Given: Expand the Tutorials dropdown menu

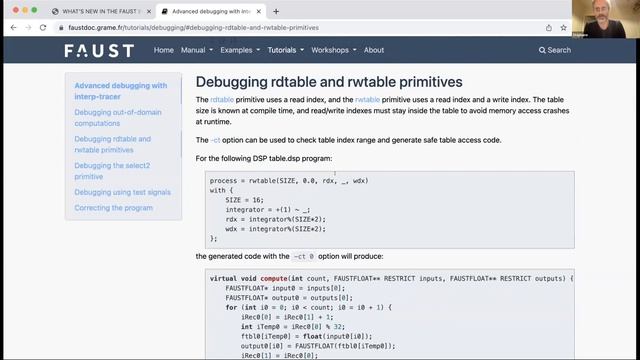Looking at the screenshot, I should pos(286,50).
